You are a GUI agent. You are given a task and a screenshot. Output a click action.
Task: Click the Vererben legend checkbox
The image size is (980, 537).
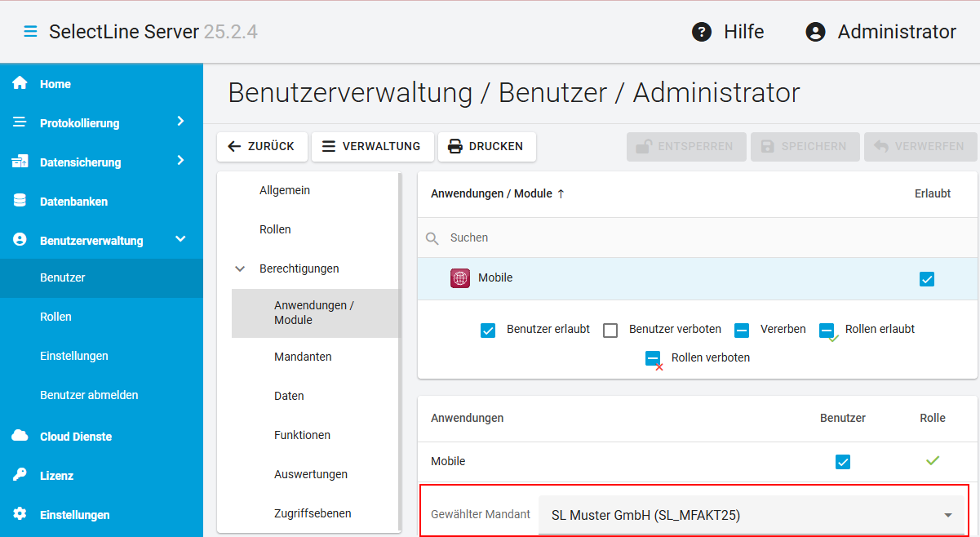pos(742,331)
